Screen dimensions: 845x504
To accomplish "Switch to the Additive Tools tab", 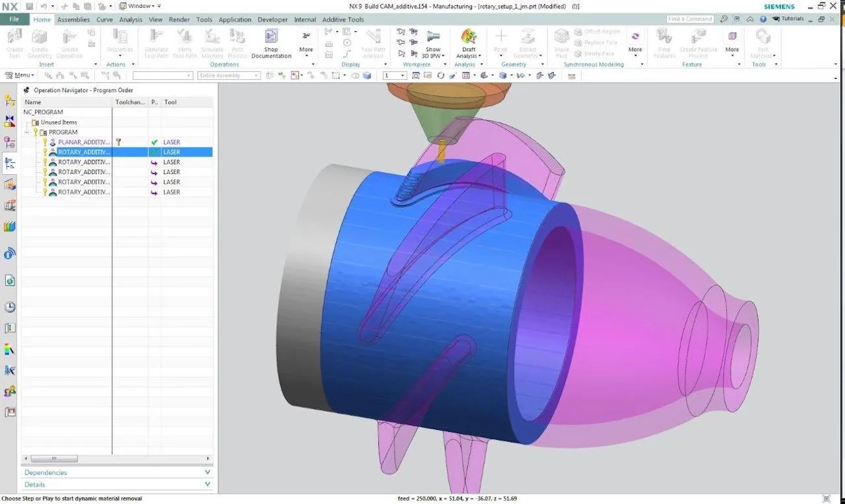I will tap(343, 19).
